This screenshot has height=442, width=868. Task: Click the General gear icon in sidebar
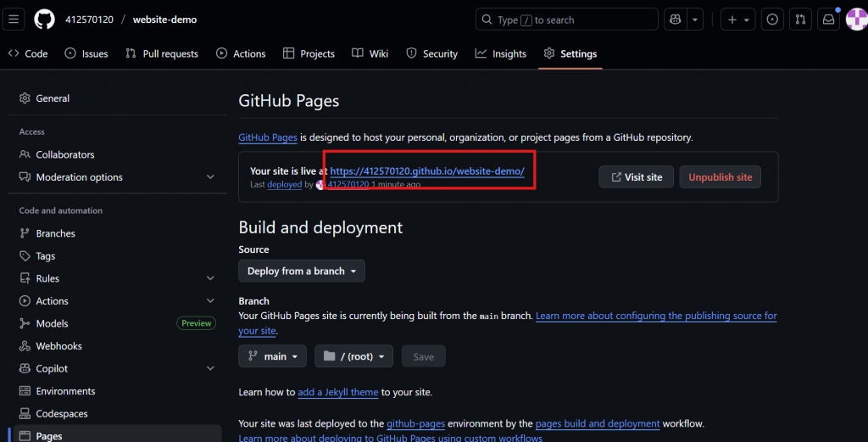coord(25,98)
